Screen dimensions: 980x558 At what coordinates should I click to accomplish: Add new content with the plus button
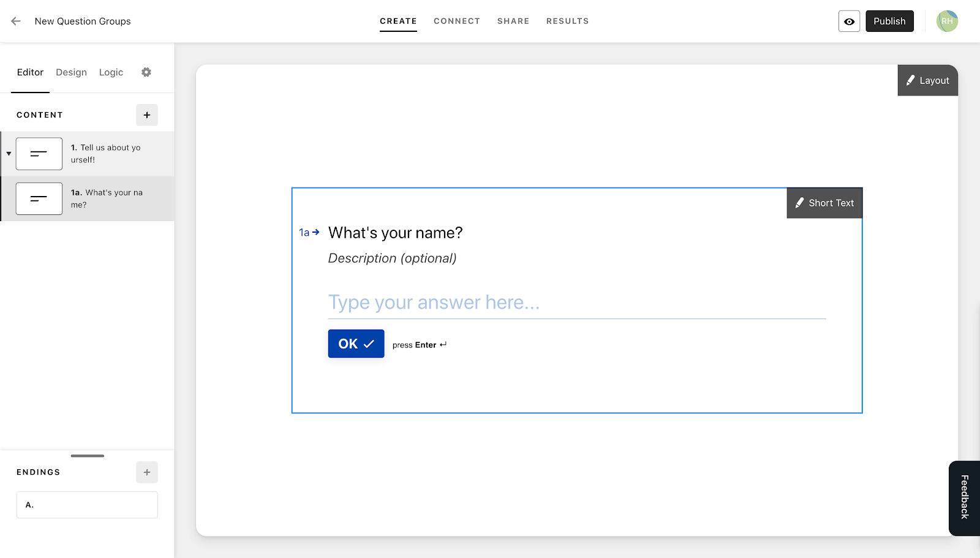147,115
